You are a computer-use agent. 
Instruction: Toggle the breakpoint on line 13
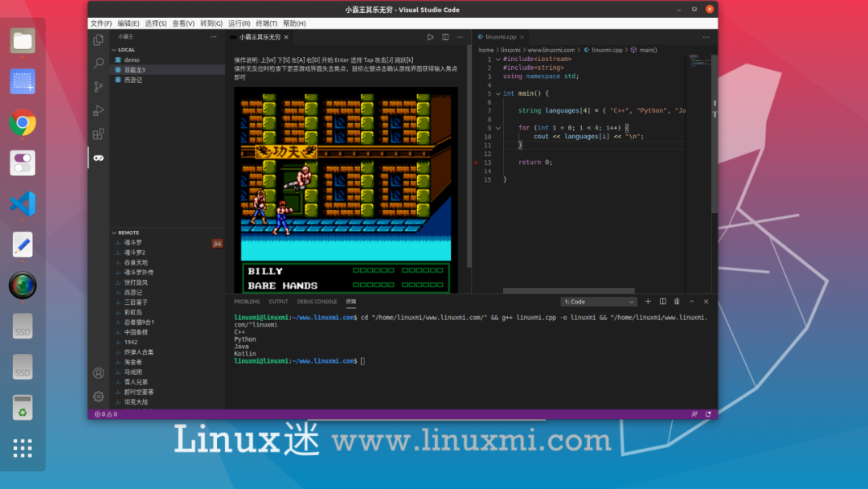476,162
